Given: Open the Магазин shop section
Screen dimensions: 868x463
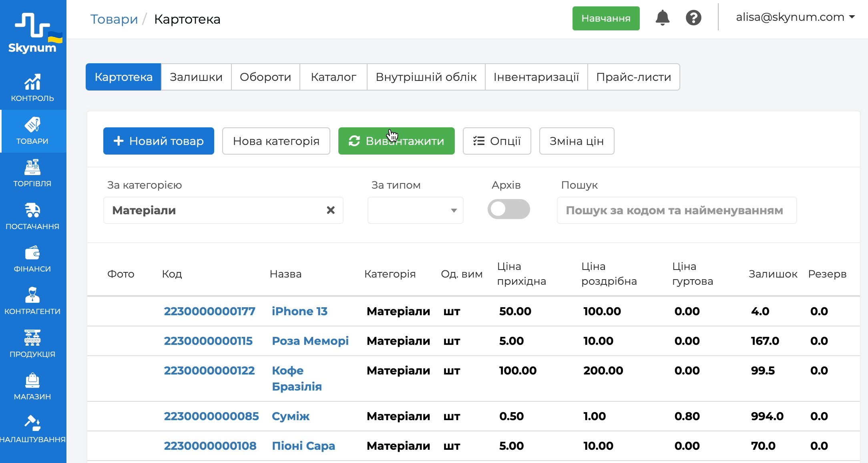Looking at the screenshot, I should (32, 387).
